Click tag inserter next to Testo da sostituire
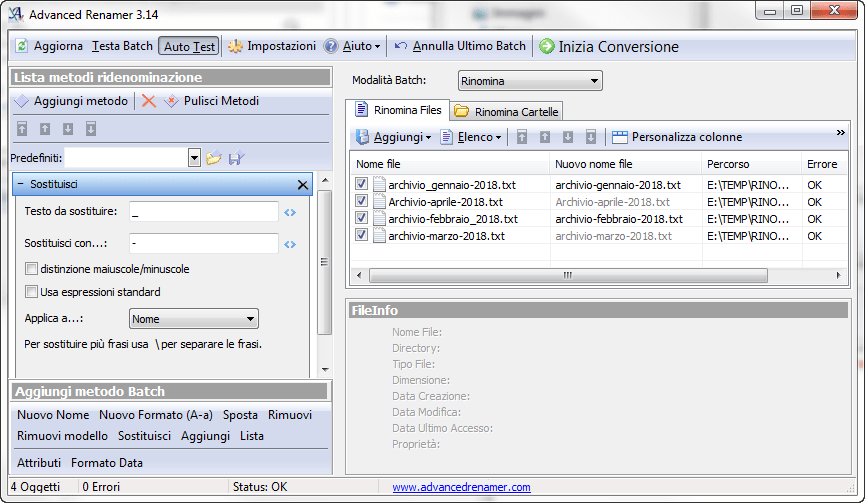This screenshot has height=503, width=865. [x=290, y=212]
